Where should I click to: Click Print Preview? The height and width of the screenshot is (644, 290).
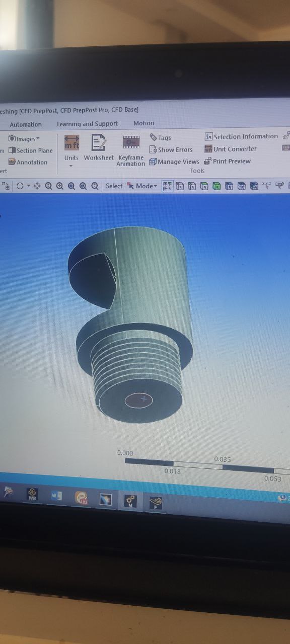[227, 161]
